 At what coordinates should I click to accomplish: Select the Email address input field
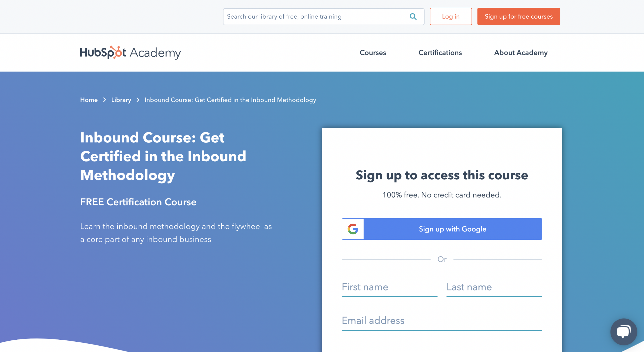[x=442, y=321]
